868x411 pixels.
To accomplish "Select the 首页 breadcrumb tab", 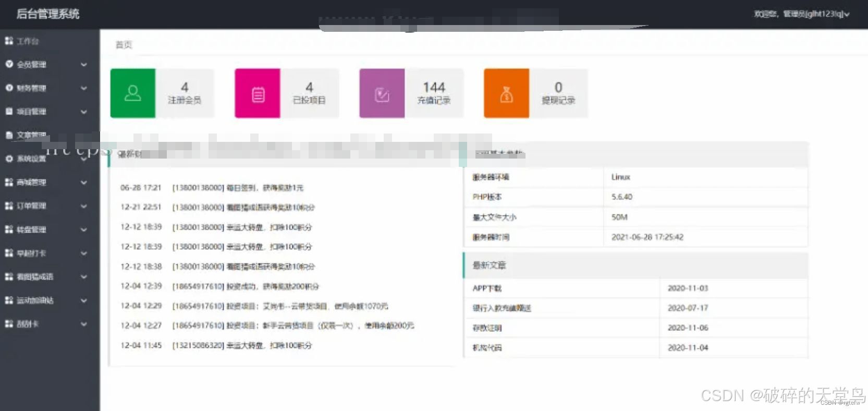I will [124, 45].
